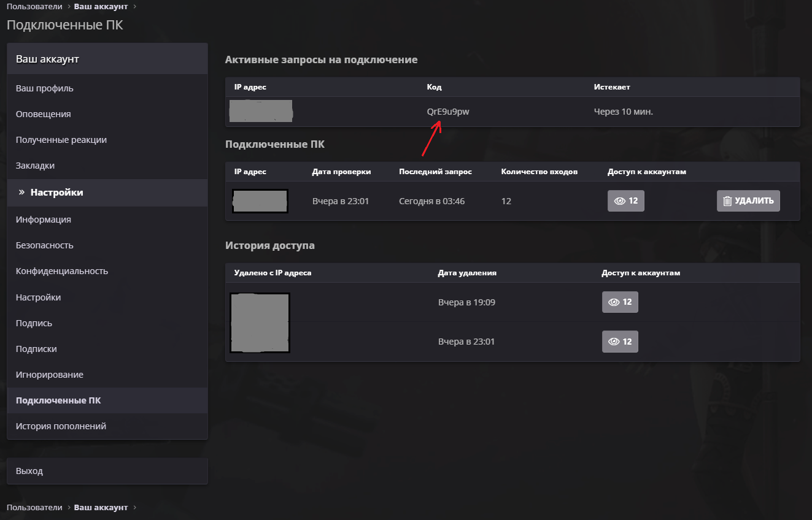
Task: Click the connection code QrE9u9pw
Action: pyautogui.click(x=448, y=112)
